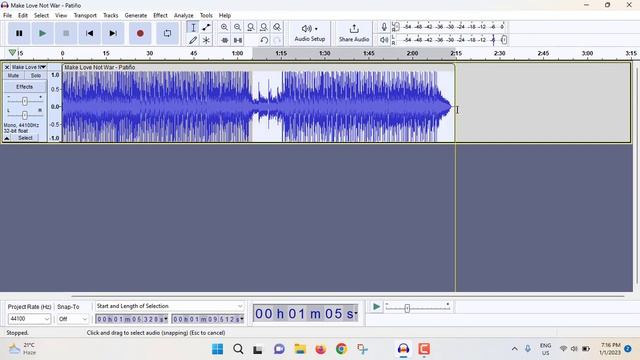640x360 pixels.
Task: Trim audio outside selection icon
Action: (224, 40)
